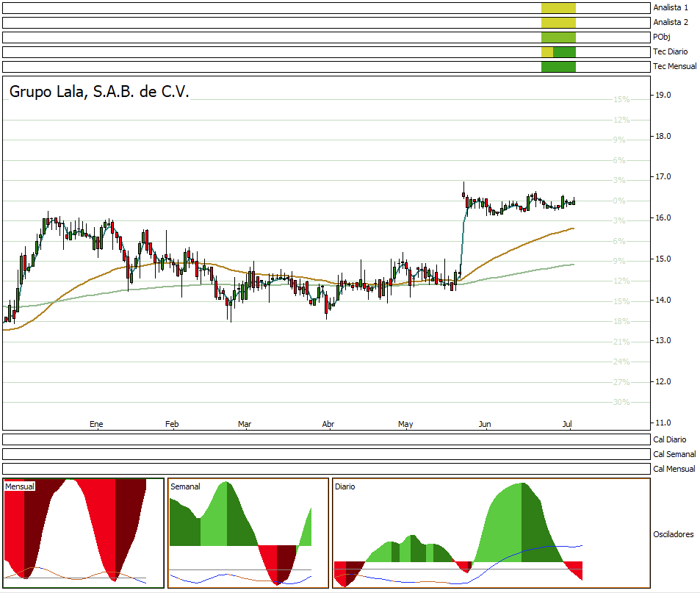Image resolution: width=700 pixels, height=593 pixels.
Task: Click the Mensual panel title
Action: 20,486
